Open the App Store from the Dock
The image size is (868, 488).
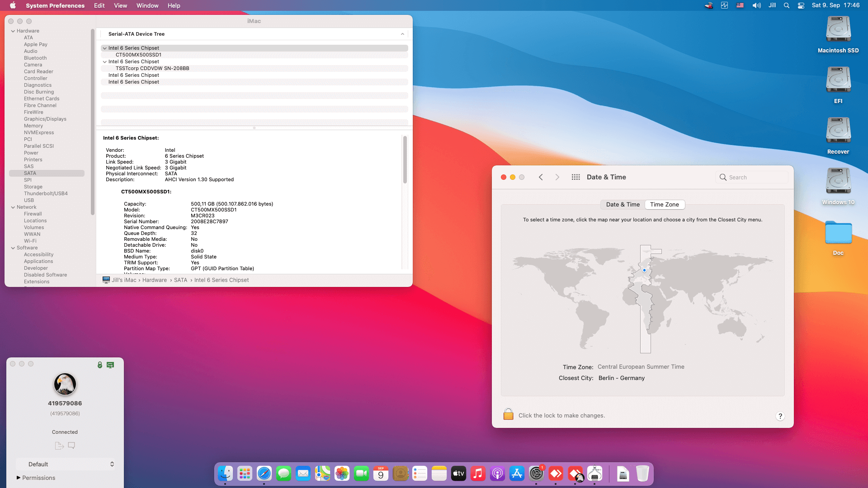point(517,474)
